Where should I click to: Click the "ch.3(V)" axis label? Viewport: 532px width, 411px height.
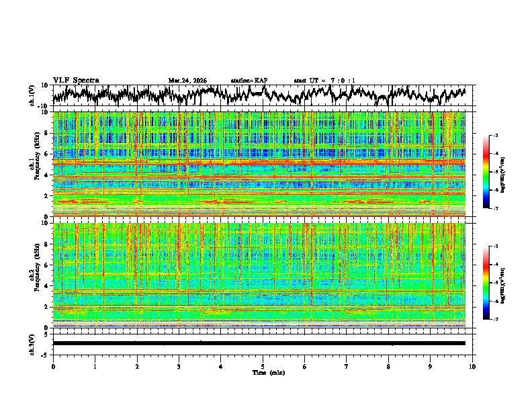32,345
